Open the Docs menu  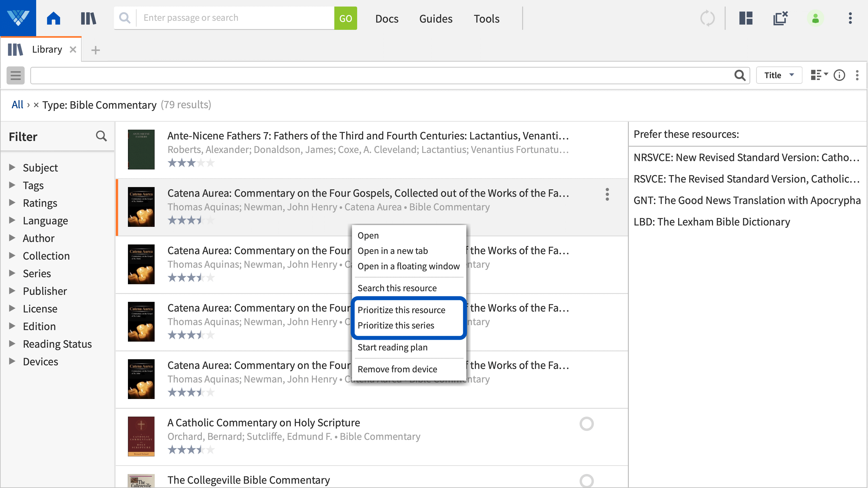point(387,19)
